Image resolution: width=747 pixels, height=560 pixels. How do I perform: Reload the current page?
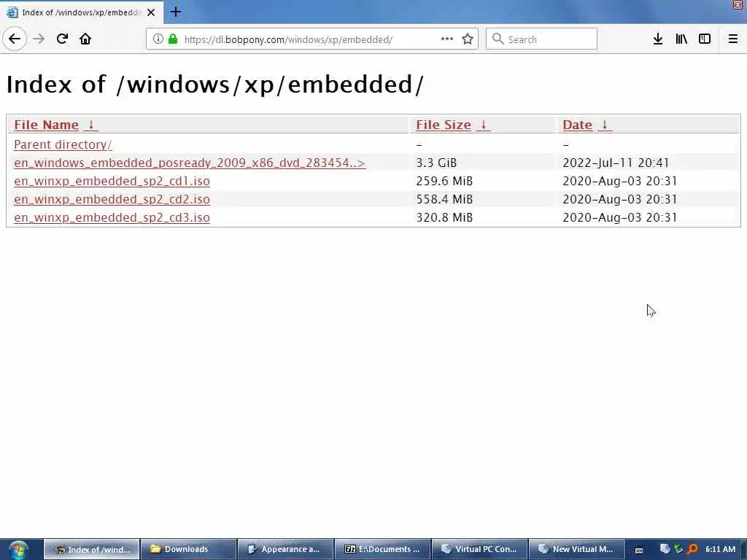click(x=62, y=39)
